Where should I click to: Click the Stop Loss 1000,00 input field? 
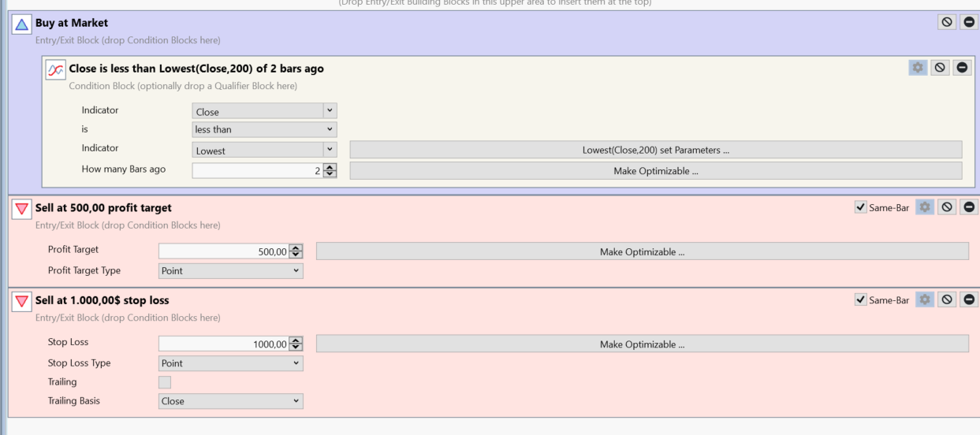point(225,344)
